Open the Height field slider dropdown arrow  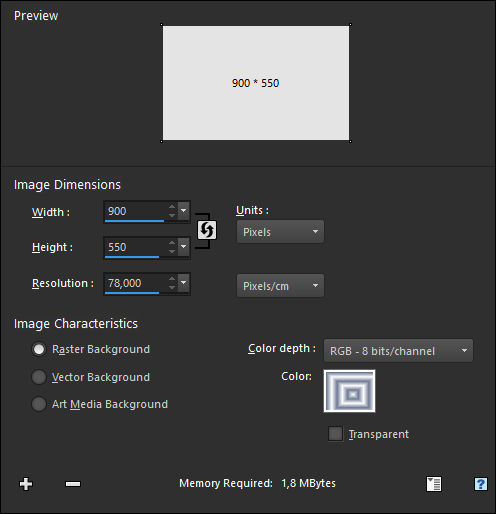[184, 247]
